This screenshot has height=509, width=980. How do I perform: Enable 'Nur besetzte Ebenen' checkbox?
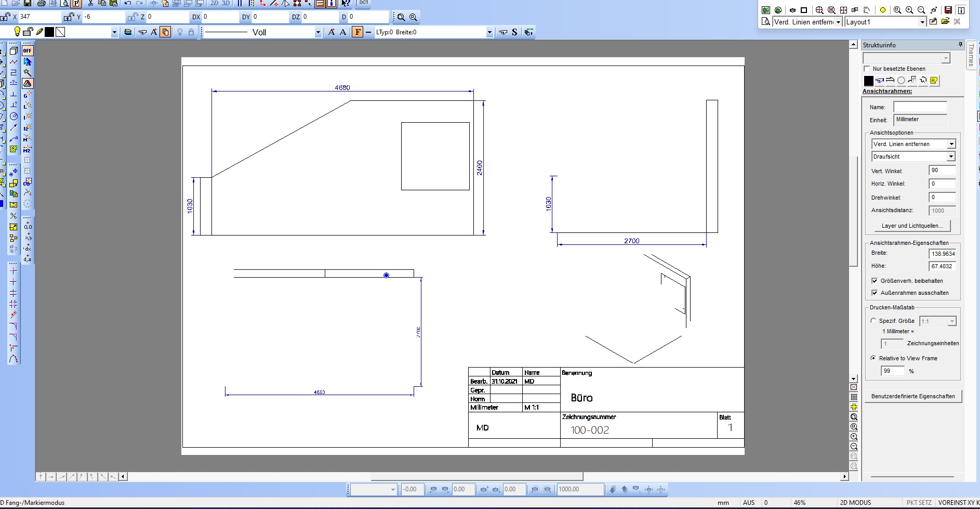(867, 69)
